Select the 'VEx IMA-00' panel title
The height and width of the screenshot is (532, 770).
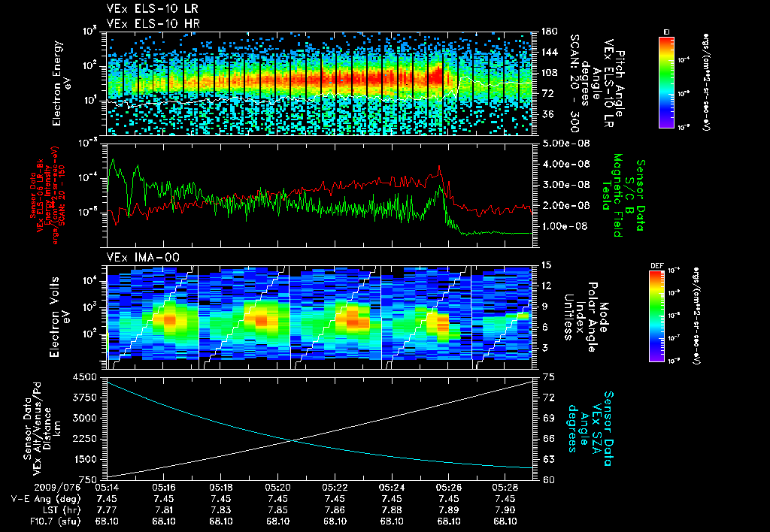pyautogui.click(x=143, y=257)
